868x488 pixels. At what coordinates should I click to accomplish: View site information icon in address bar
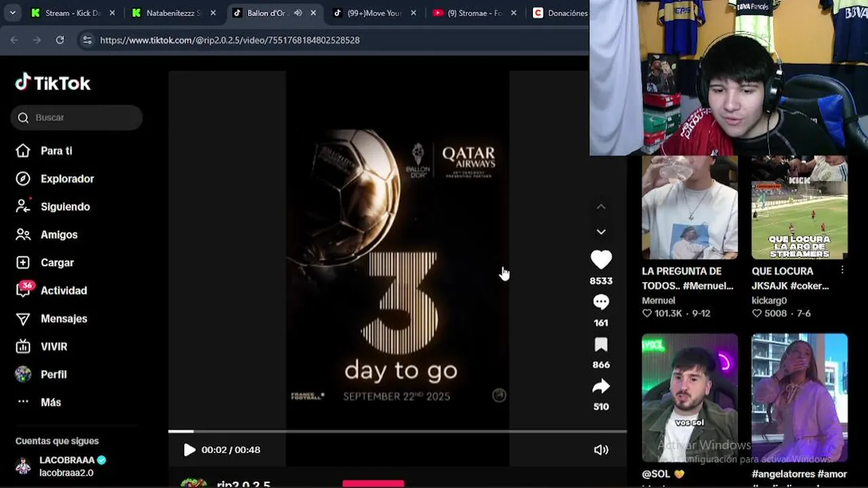[87, 40]
